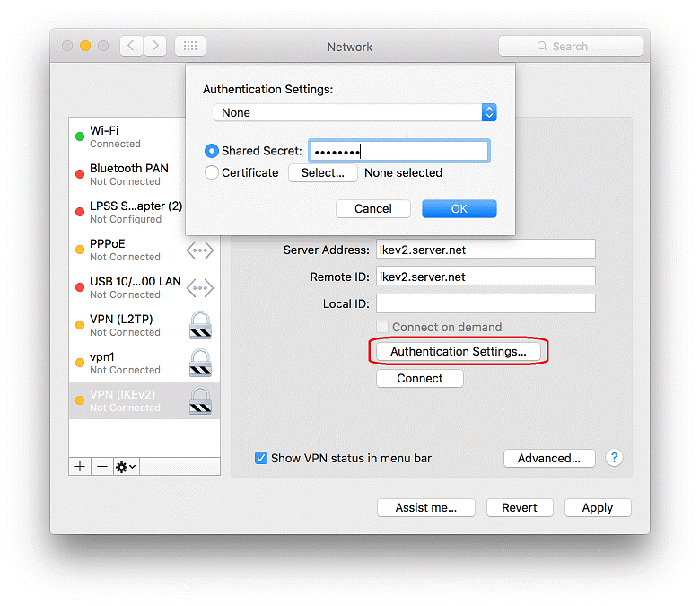Click Select... certificate button
Screen dimensions: 700x606
coord(323,173)
